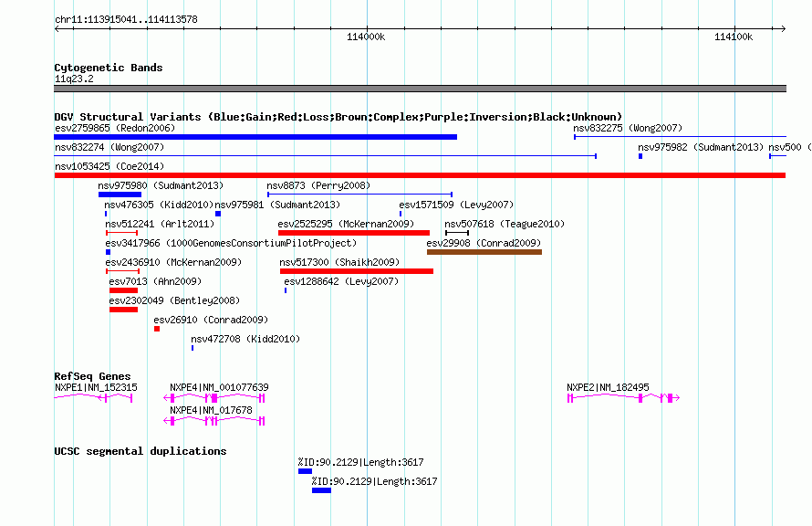Click the NXPE1|NM_152315 gene label
The width and height of the screenshot is (812, 526).
(x=96, y=387)
